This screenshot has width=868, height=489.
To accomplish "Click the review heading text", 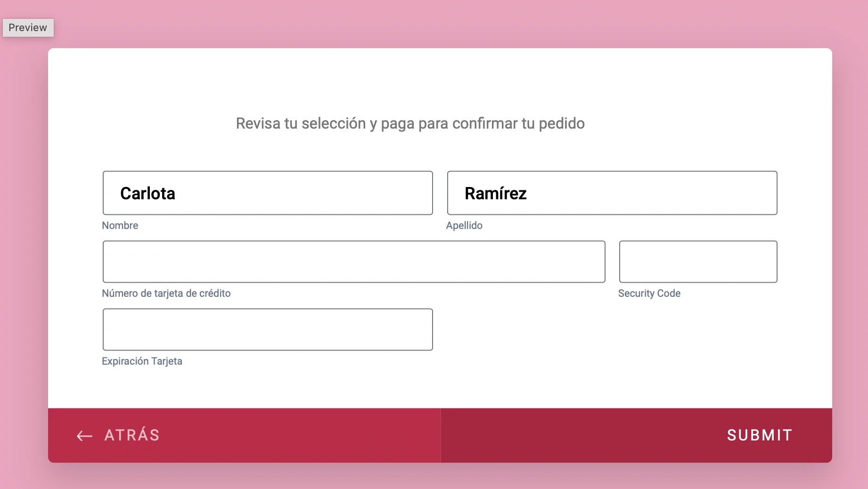I will [410, 123].
